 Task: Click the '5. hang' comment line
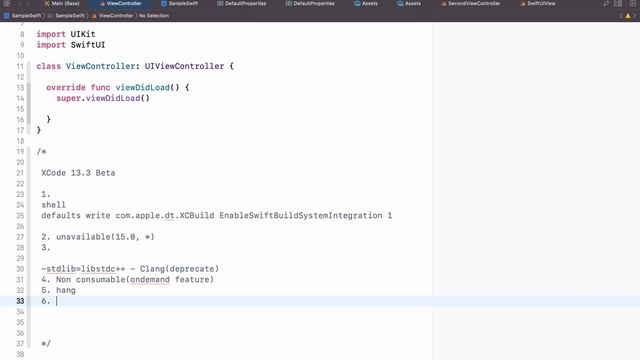pyautogui.click(x=58, y=290)
